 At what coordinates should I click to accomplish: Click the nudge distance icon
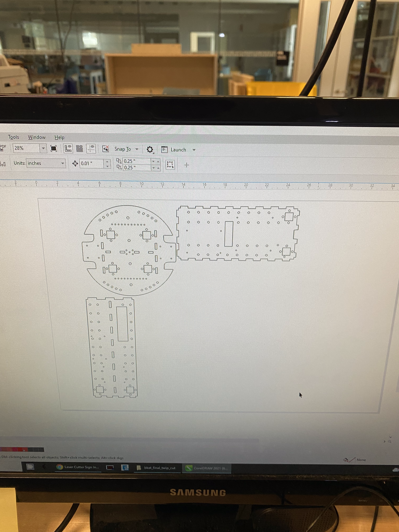pos(75,163)
